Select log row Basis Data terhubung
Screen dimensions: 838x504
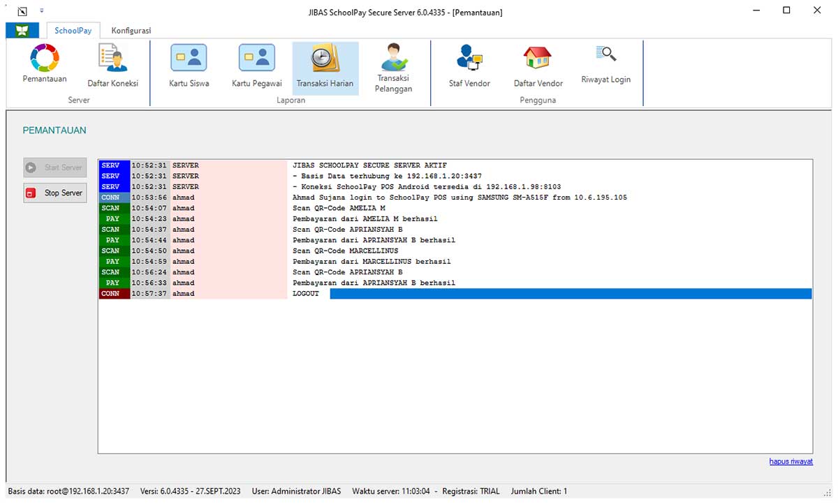455,176
